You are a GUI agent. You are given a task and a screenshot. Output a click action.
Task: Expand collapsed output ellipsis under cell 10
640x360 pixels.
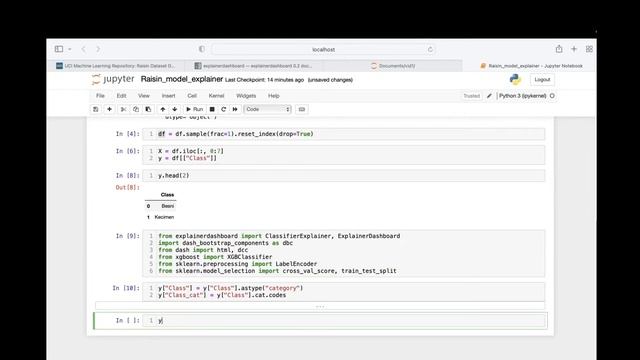click(x=320, y=306)
